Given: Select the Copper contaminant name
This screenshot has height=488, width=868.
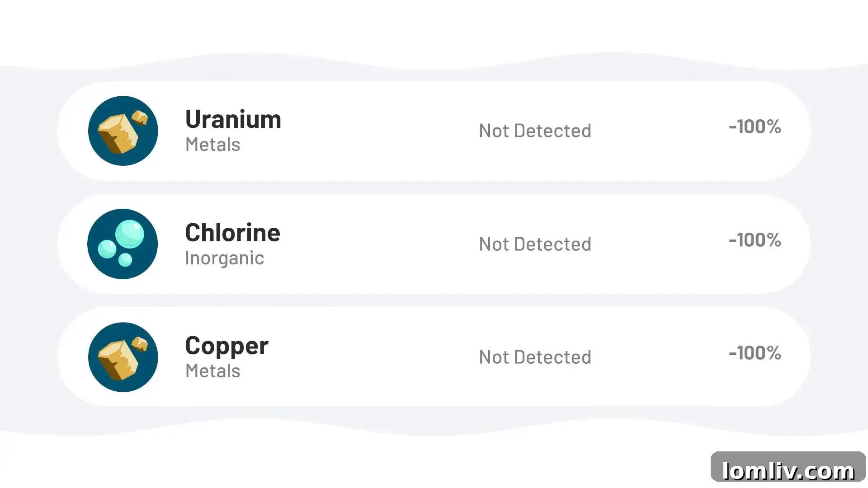Looking at the screenshot, I should pos(227,346).
